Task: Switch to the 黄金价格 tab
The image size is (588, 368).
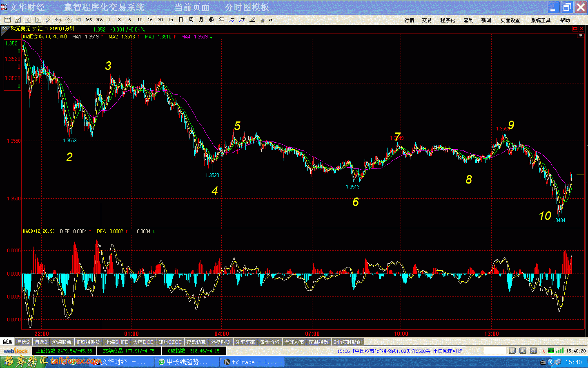Action: [x=269, y=342]
